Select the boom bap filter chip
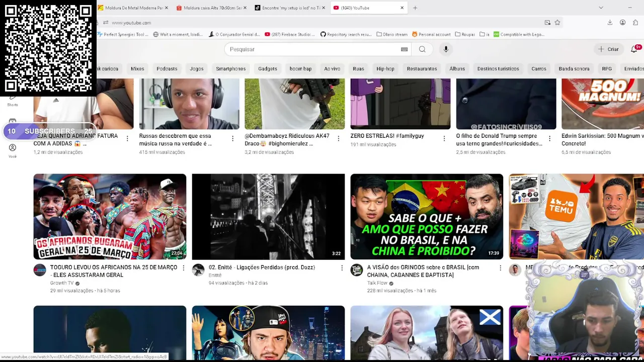 coord(300,69)
